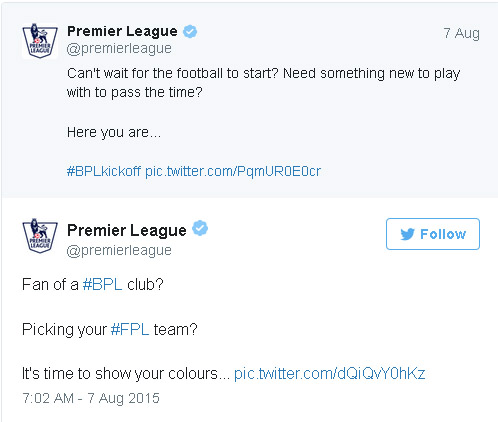Click verified badge beside top Premier League name
This screenshot has height=422, width=498.
[x=190, y=32]
